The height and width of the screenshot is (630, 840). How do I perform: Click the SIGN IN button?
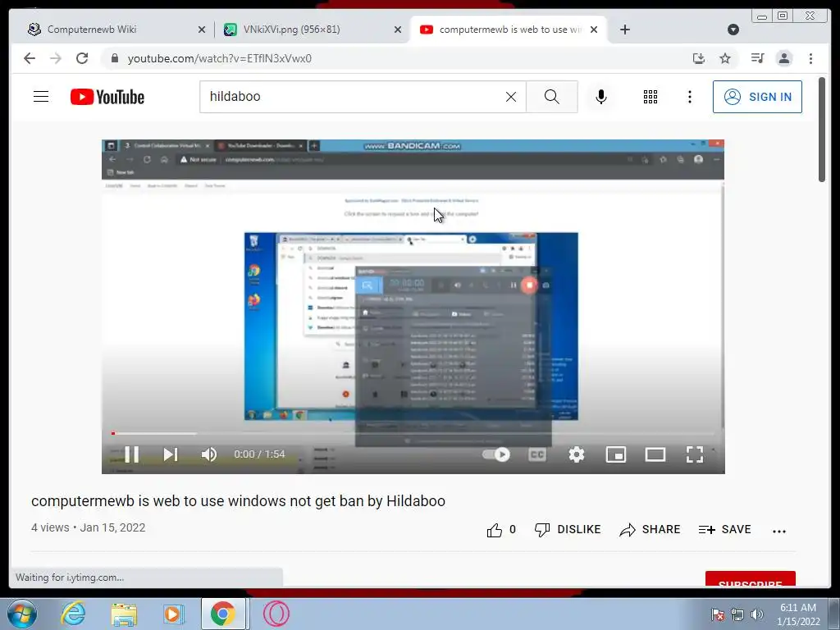click(x=757, y=97)
